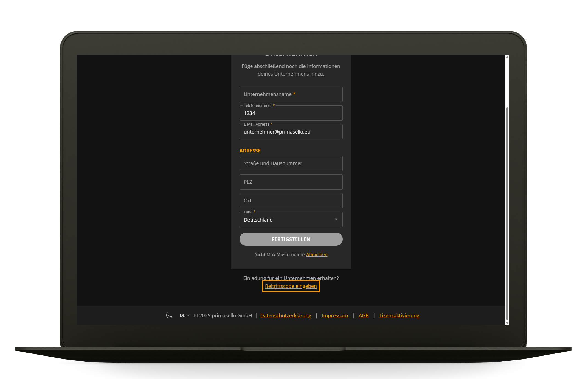Viewport: 588px width, 379px height.
Task: Click the Abmelden logout link
Action: (317, 254)
